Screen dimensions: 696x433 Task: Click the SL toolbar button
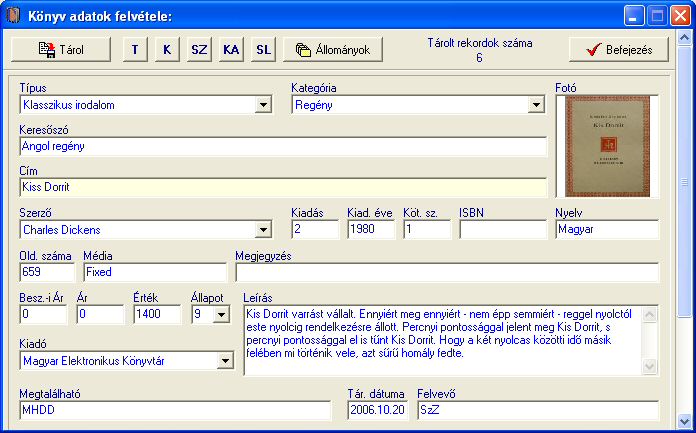(x=263, y=49)
